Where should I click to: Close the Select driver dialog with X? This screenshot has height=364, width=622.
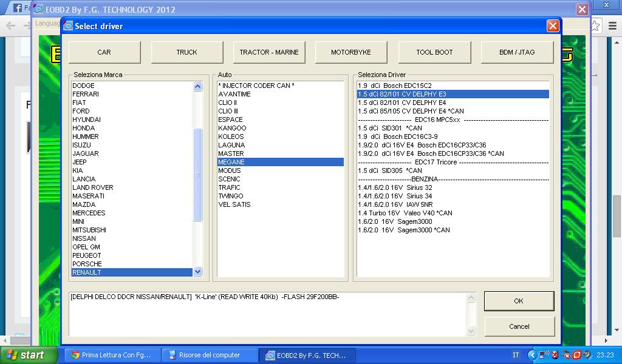click(552, 25)
